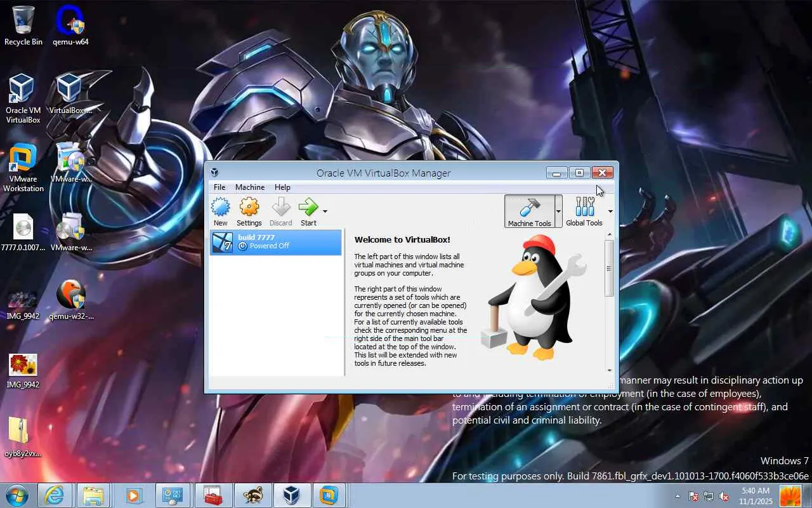
Task: Click the Welcome to VirtualBox! heading
Action: coord(402,239)
